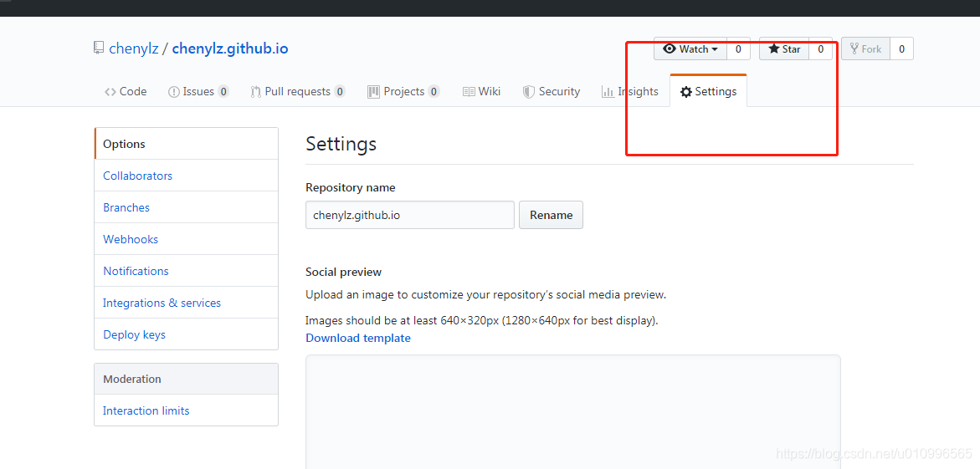Screen dimensions: 980x469
Task: Click the Settings page heading
Action: pyautogui.click(x=341, y=145)
